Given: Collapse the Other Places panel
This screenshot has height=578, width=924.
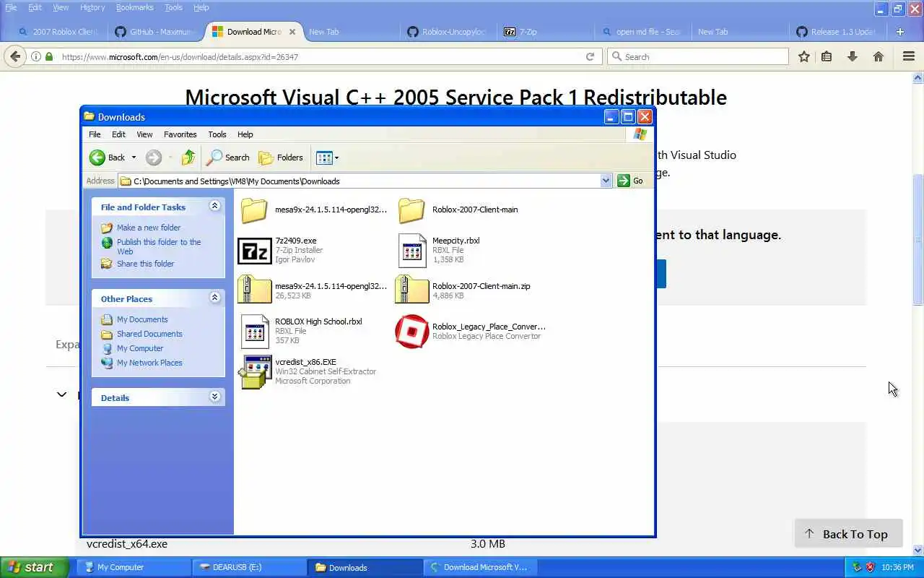Looking at the screenshot, I should tap(214, 298).
